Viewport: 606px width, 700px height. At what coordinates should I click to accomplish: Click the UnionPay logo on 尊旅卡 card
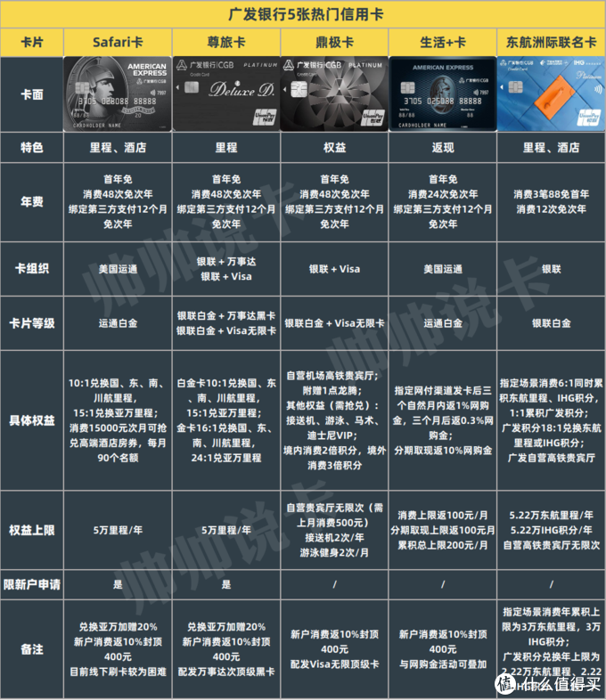click(x=266, y=117)
